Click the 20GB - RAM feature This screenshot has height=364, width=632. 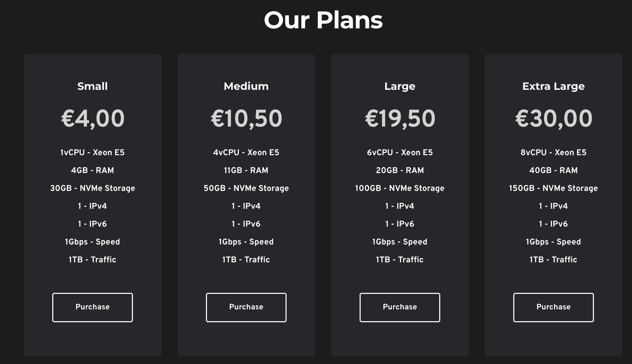[x=400, y=170]
